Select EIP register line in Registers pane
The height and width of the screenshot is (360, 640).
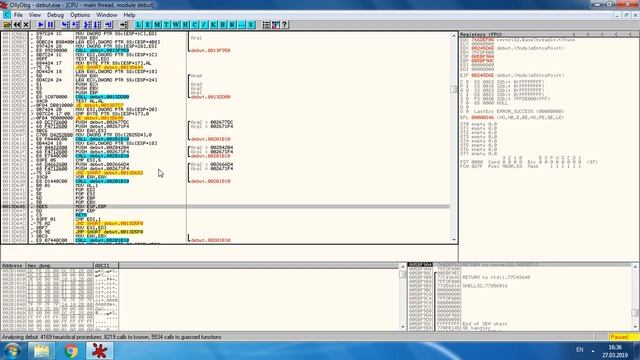tap(512, 76)
